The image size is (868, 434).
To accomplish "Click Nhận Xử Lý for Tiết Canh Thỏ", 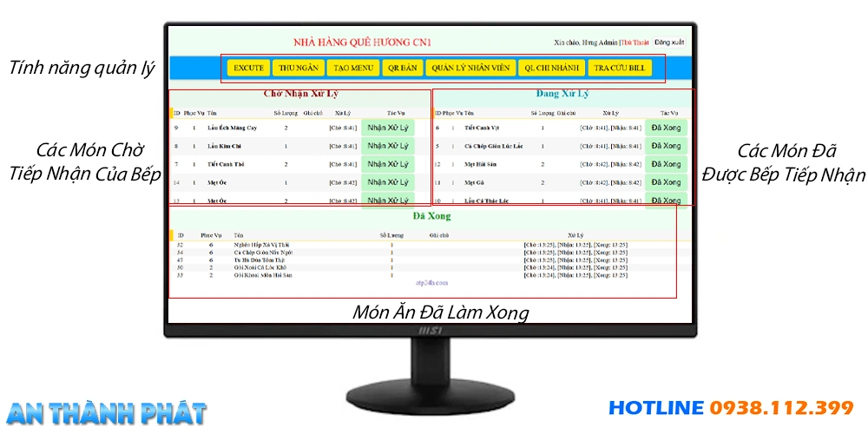I will click(x=387, y=164).
